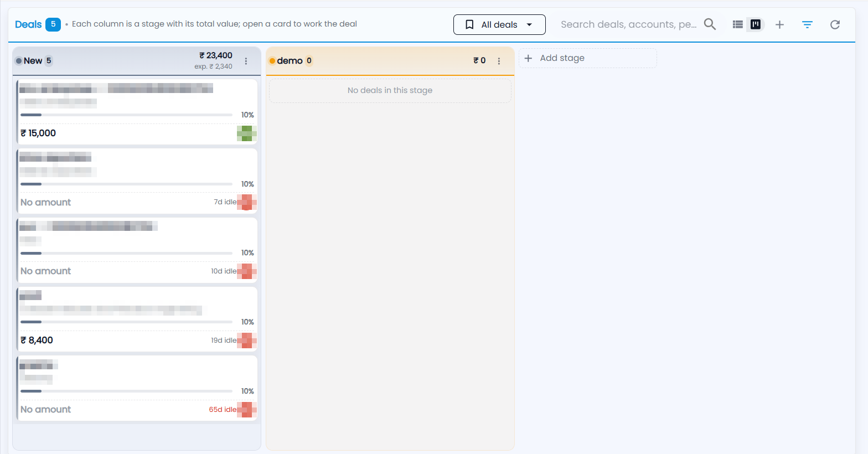The height and width of the screenshot is (454, 868).
Task: Switch to kanban board view
Action: (x=755, y=24)
